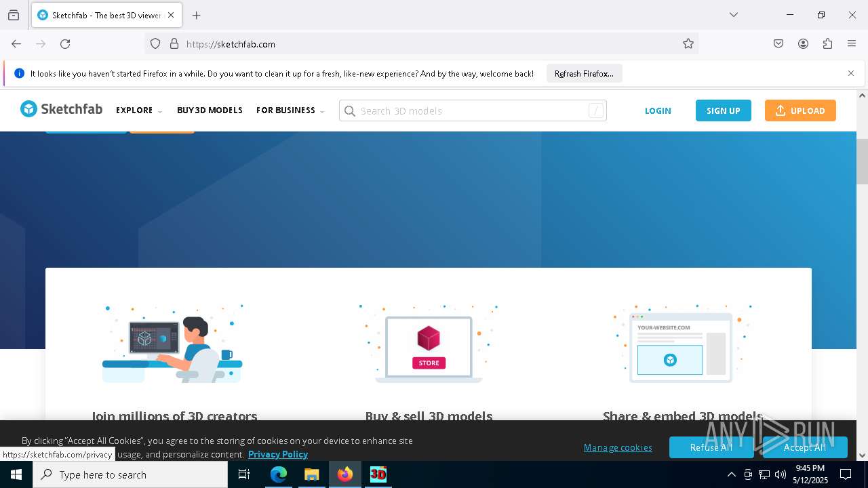Select the 3D creators illustration
Screen dimensions: 868x488
(172, 344)
